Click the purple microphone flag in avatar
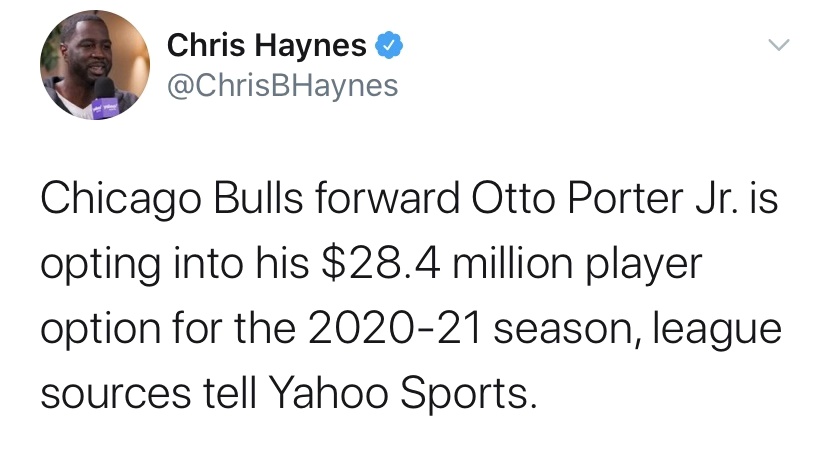Image resolution: width=828 pixels, height=462 pixels. coord(106,107)
